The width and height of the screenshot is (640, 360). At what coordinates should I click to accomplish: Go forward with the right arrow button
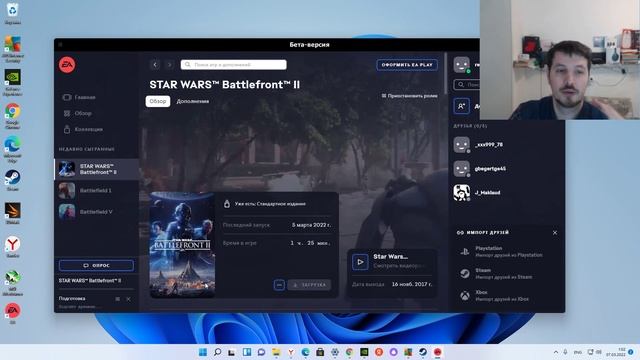pos(169,64)
